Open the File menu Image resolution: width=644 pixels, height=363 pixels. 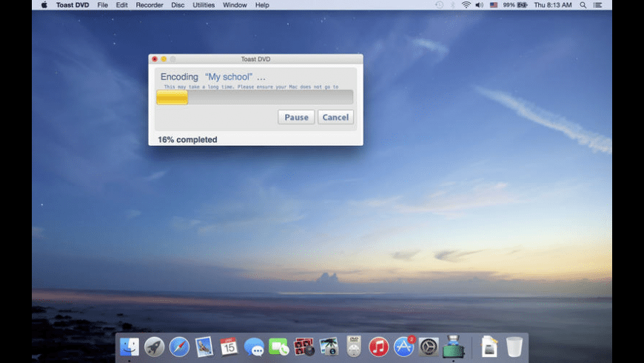[103, 5]
